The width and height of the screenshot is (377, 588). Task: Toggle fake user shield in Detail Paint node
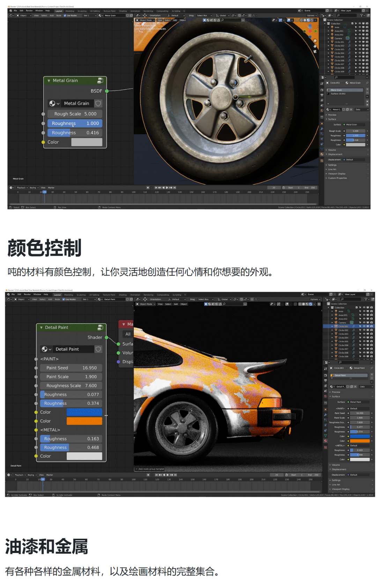coord(98,349)
